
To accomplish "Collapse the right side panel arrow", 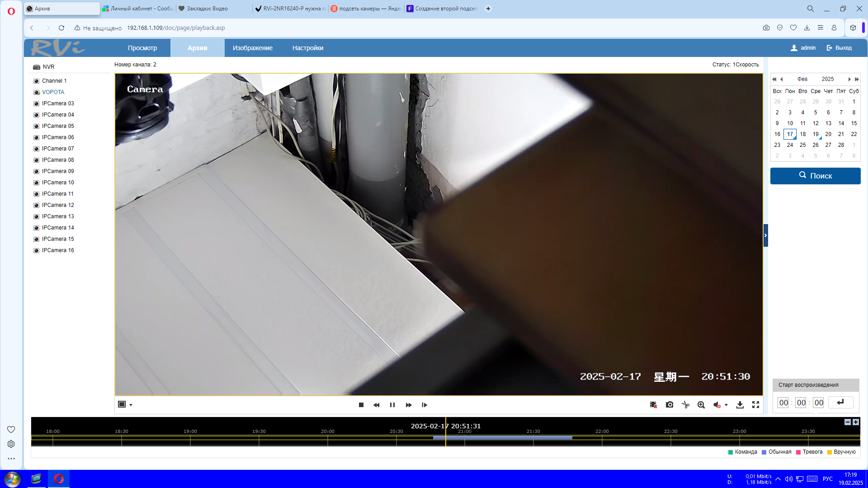I will pyautogui.click(x=765, y=235).
